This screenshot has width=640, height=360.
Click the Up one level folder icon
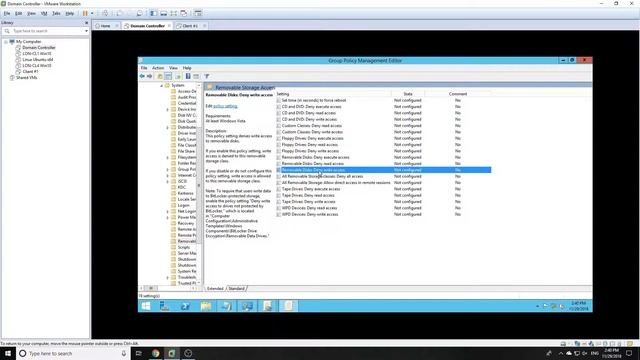click(x=160, y=76)
